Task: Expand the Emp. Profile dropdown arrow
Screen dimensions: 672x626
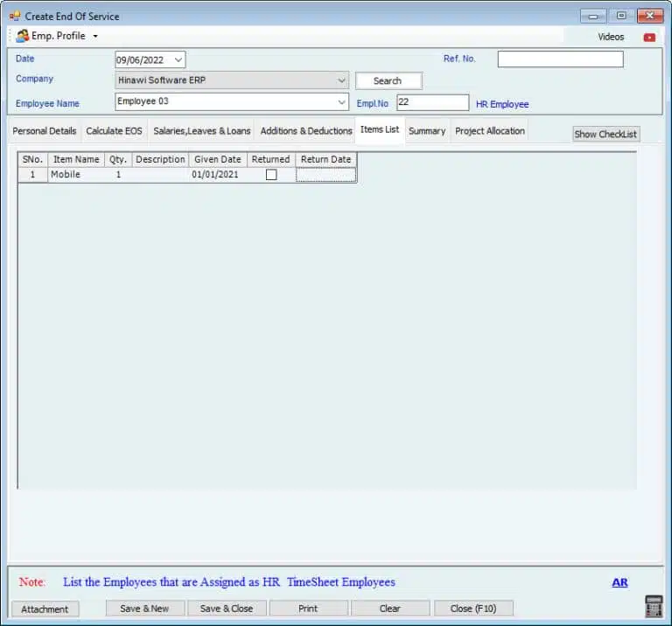Action: (x=95, y=37)
